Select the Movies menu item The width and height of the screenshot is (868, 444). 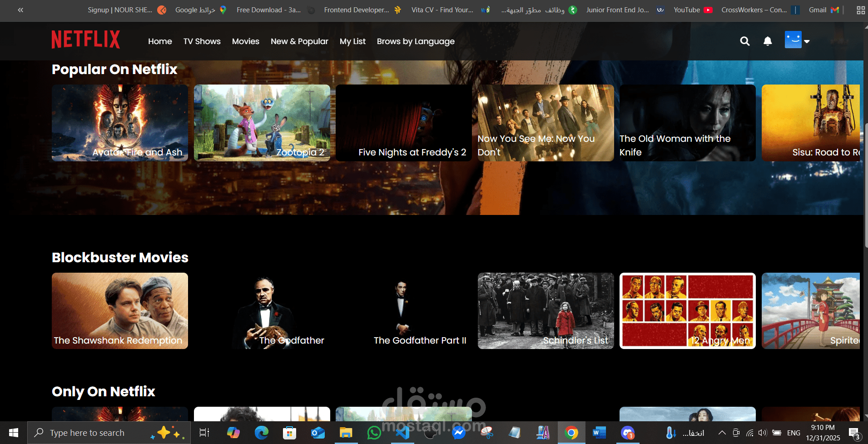pos(246,41)
